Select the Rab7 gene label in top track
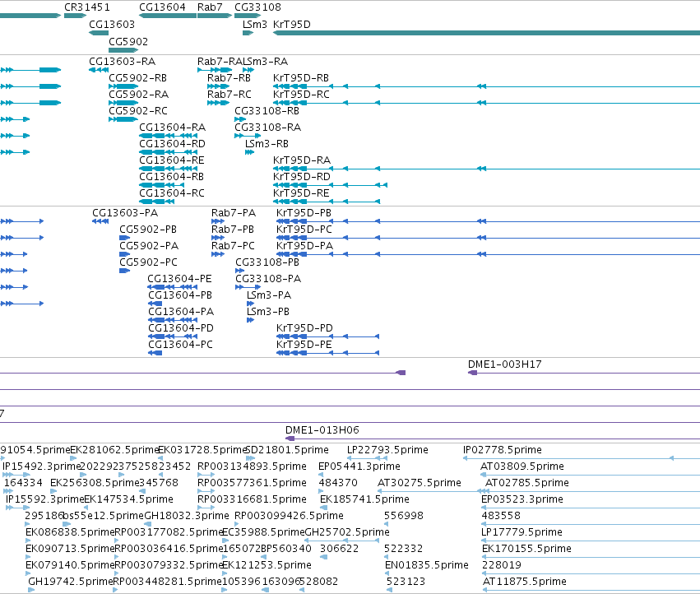 [x=210, y=7]
